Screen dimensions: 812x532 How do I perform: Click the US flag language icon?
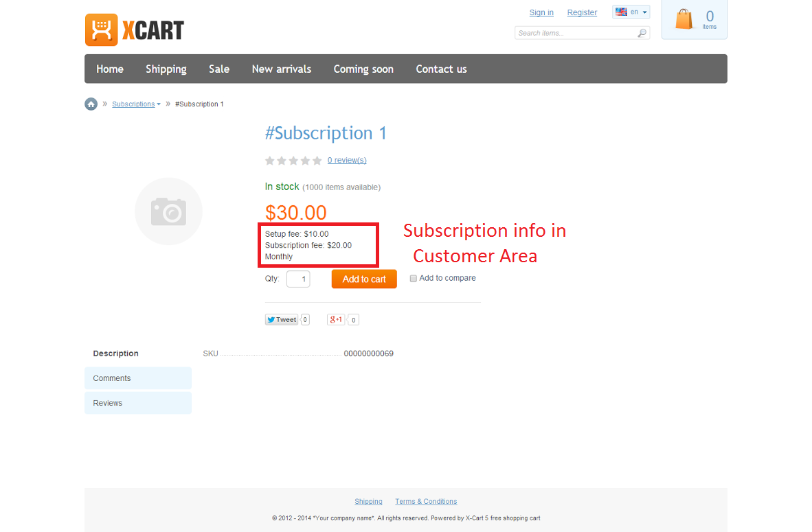pyautogui.click(x=621, y=12)
